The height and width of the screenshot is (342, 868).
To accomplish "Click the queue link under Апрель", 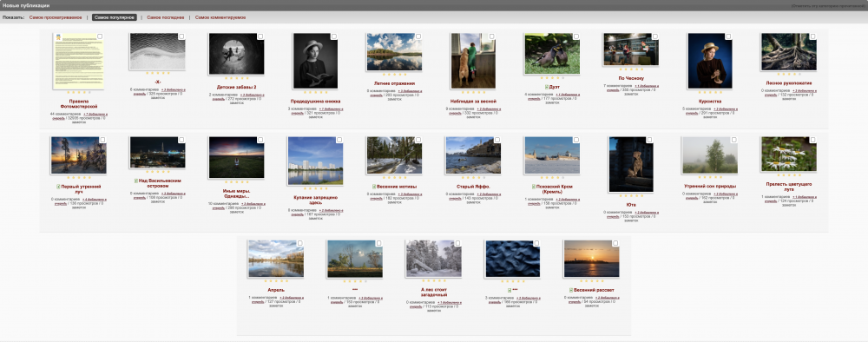I will coord(277,299).
